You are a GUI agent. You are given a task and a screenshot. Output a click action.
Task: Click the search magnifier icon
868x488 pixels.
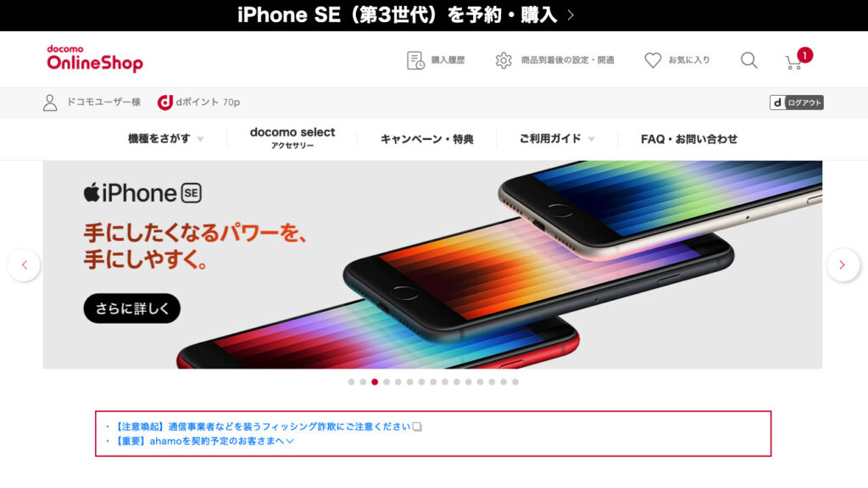tap(749, 60)
